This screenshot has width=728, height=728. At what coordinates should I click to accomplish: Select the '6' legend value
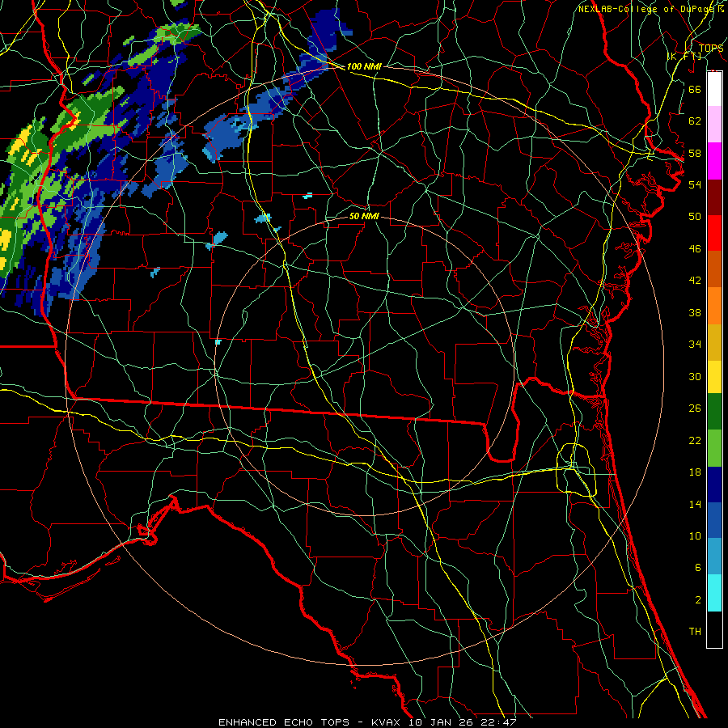coord(697,568)
